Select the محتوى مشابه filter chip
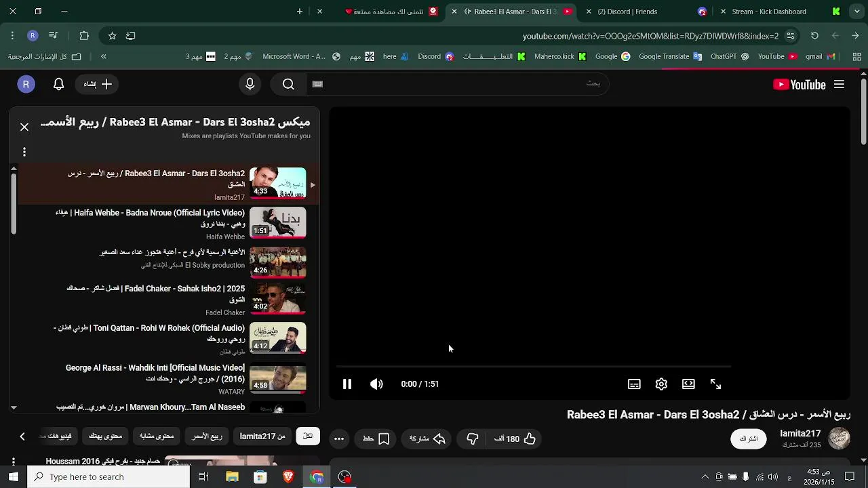 point(157,436)
